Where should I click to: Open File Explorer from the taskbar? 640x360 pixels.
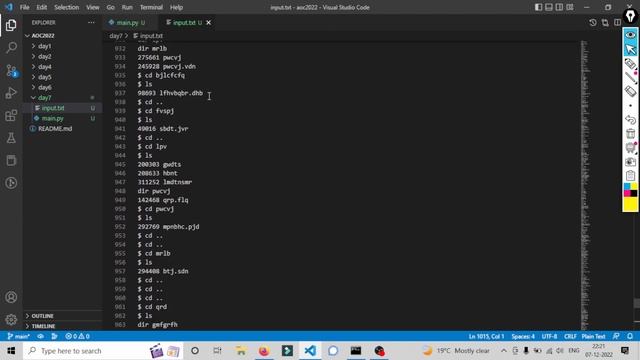click(x=241, y=351)
